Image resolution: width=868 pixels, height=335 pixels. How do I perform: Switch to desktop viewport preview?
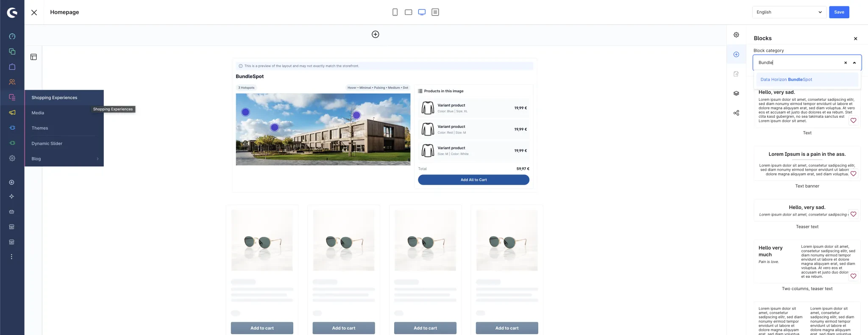(x=422, y=12)
